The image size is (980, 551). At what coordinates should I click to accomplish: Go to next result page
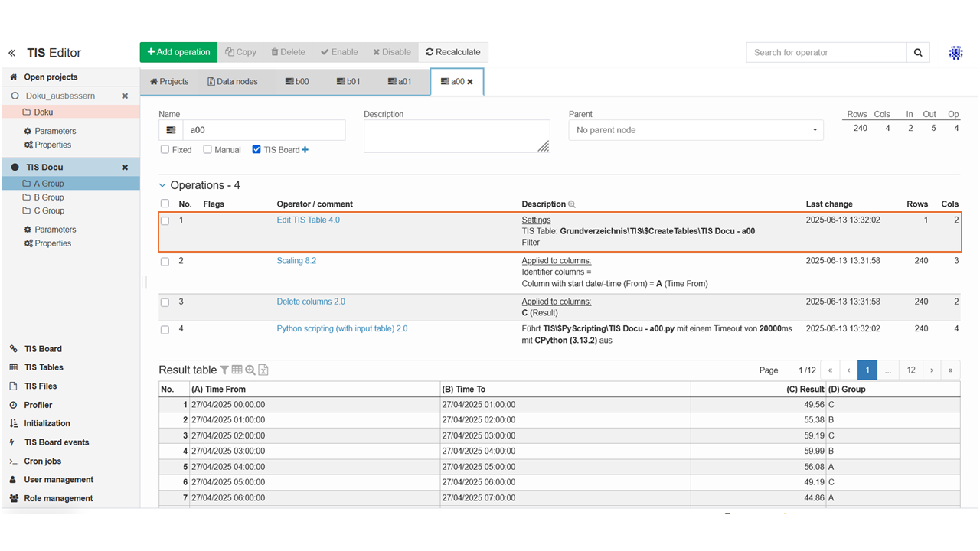[x=932, y=370]
